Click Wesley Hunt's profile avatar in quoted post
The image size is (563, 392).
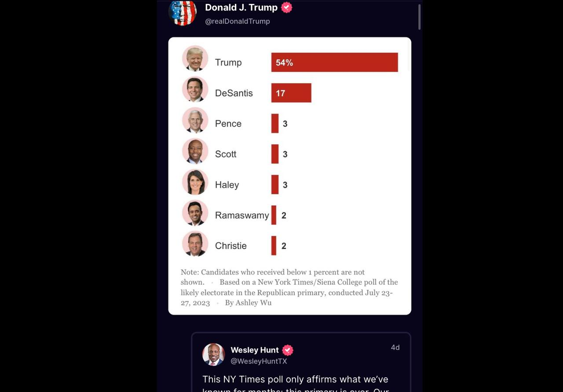point(214,355)
